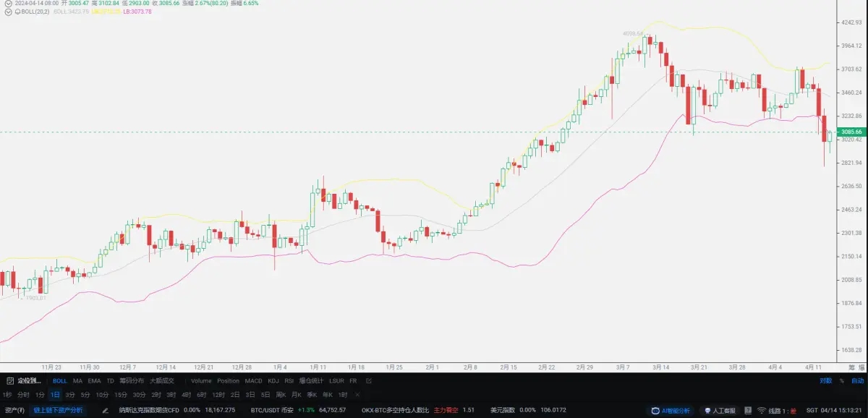Enable 自动 auto scale
The height and width of the screenshot is (418, 868).
coord(857,380)
